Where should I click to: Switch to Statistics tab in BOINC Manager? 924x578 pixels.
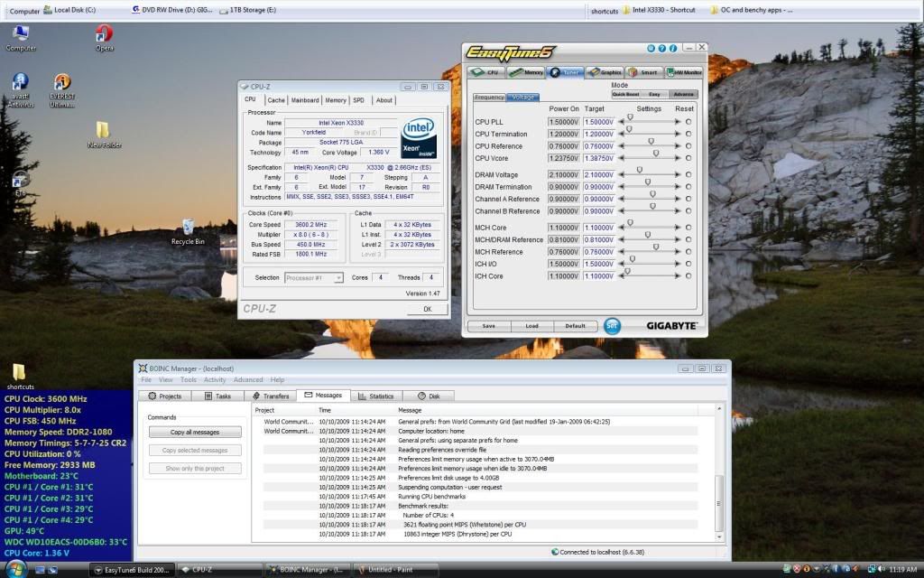(376, 396)
